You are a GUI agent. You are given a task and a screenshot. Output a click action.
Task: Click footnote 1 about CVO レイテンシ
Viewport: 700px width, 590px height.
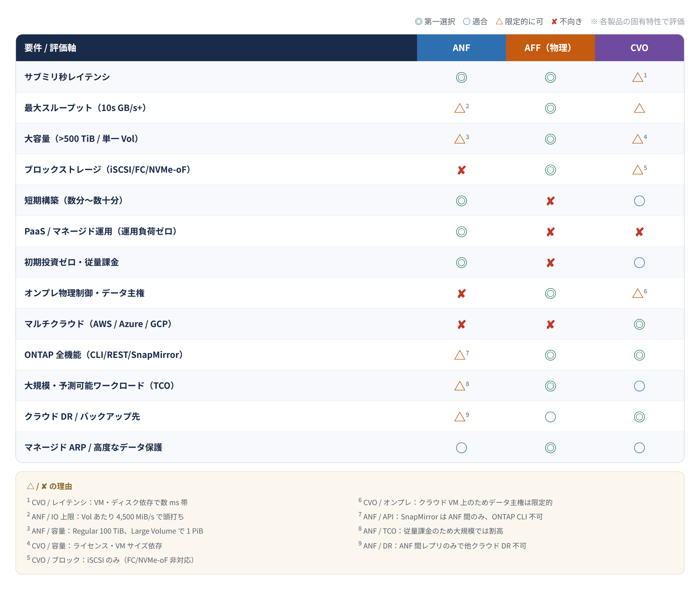[x=107, y=502]
